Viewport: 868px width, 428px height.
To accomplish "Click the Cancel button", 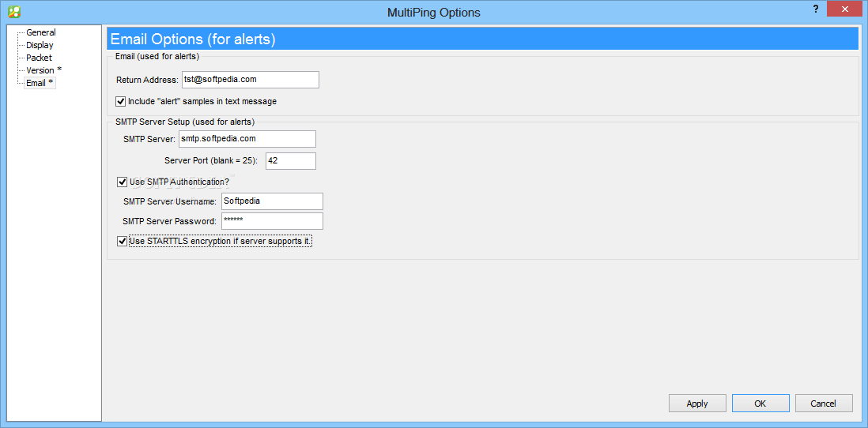I will pyautogui.click(x=824, y=403).
